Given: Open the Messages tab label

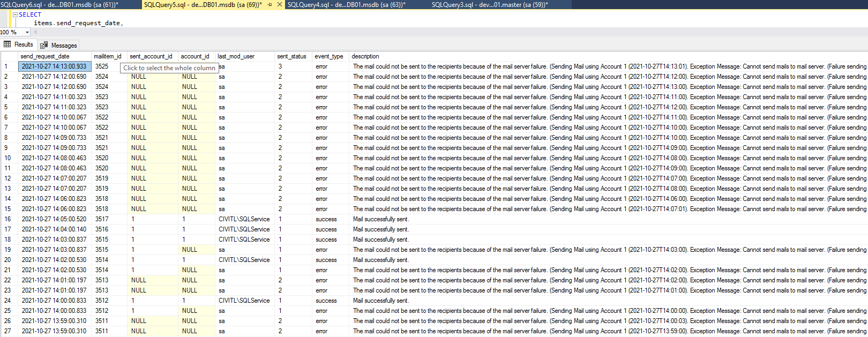Looking at the screenshot, I should pyautogui.click(x=64, y=46).
